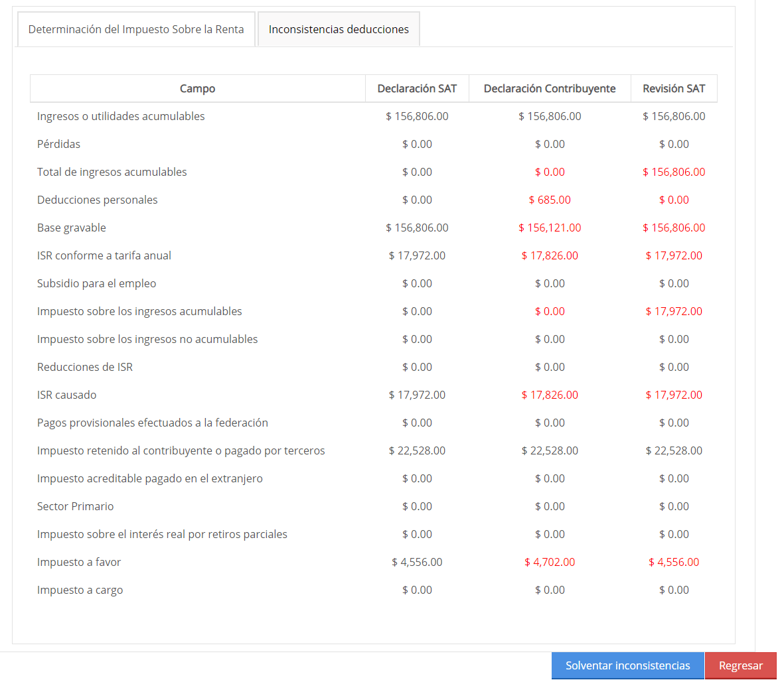Click the Base gravable row label
784x688 pixels.
(72, 228)
